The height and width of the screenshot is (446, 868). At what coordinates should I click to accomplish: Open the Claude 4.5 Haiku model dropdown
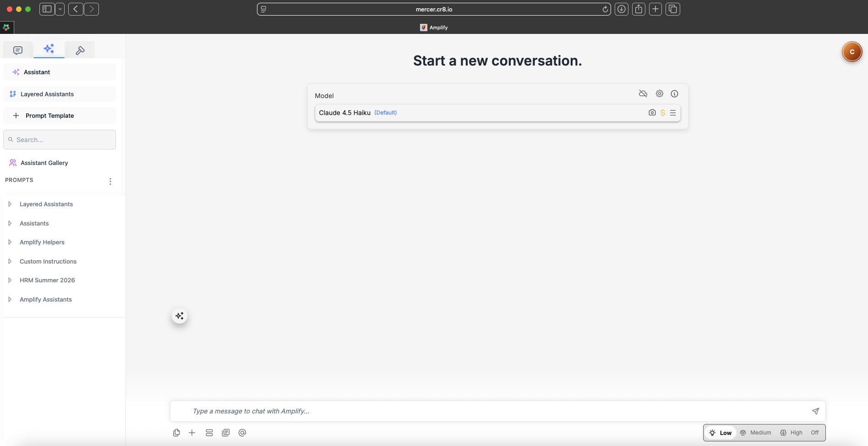click(497, 113)
